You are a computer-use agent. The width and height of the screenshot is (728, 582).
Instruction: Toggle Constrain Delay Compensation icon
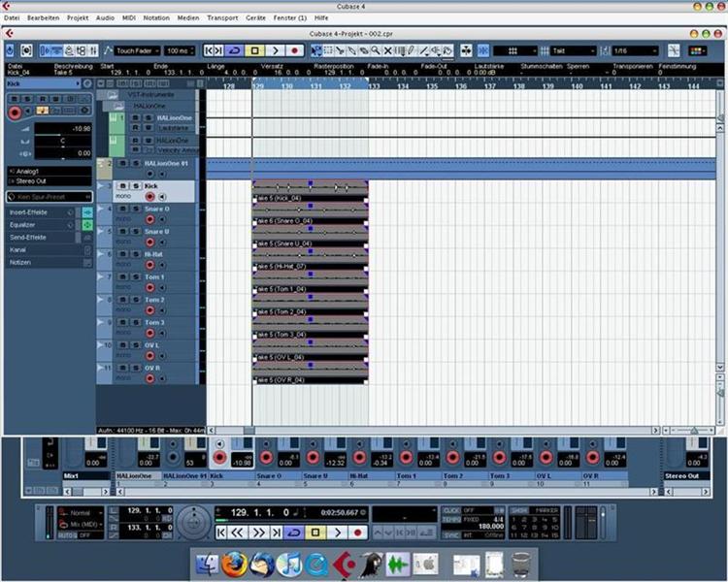[26, 50]
